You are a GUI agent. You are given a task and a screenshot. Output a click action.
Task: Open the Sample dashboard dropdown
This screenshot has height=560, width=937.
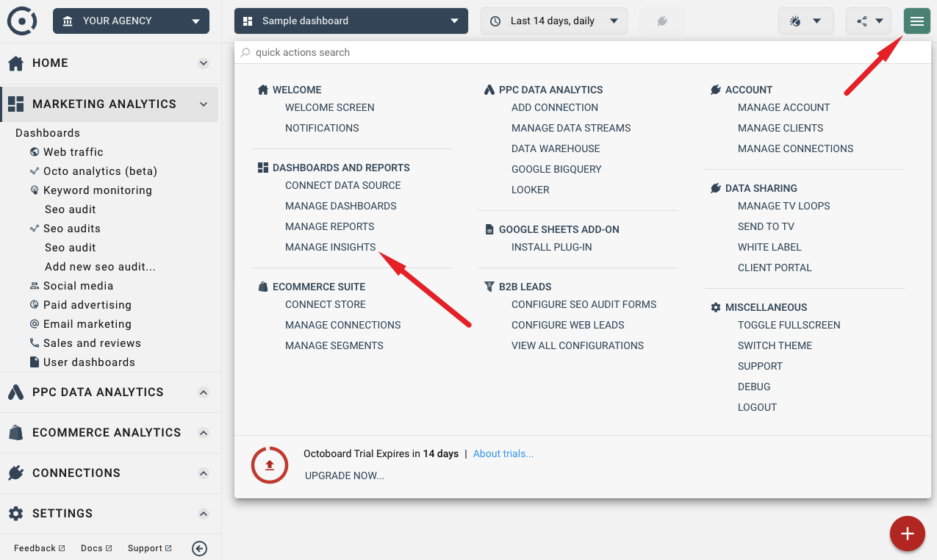click(351, 21)
